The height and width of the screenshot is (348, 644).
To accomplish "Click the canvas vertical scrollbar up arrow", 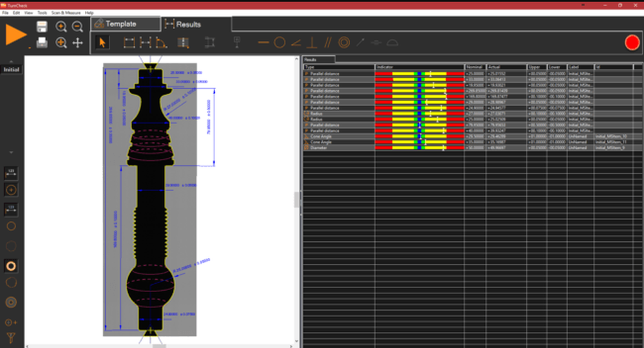I will tap(296, 60).
